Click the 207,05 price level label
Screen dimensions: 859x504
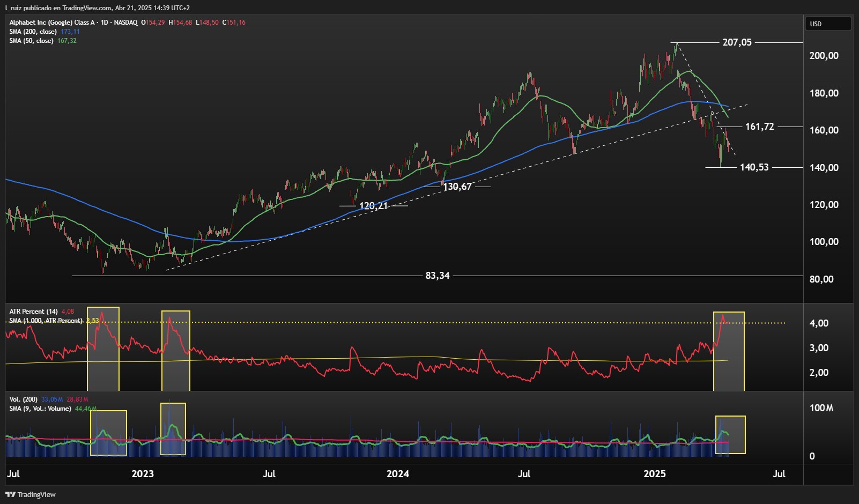pos(737,42)
